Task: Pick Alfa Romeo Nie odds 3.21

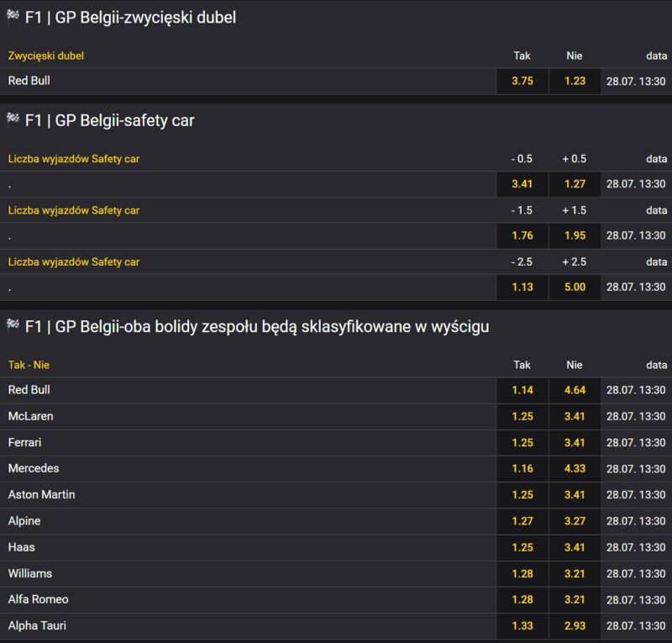Action: [x=575, y=599]
